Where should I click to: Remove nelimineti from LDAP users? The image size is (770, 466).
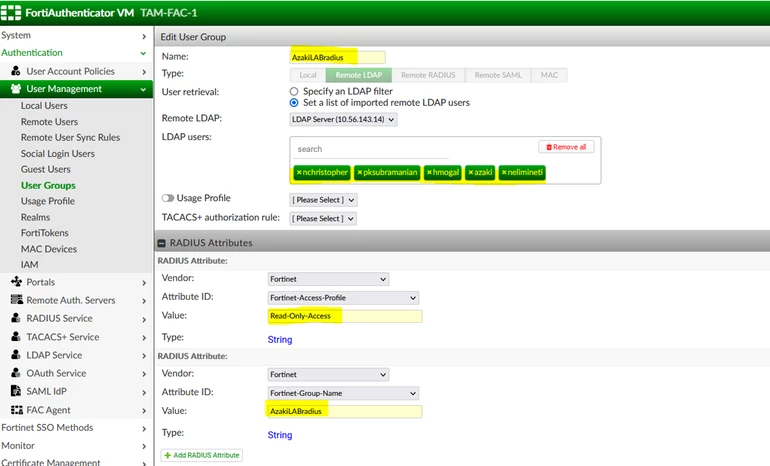[504, 172]
